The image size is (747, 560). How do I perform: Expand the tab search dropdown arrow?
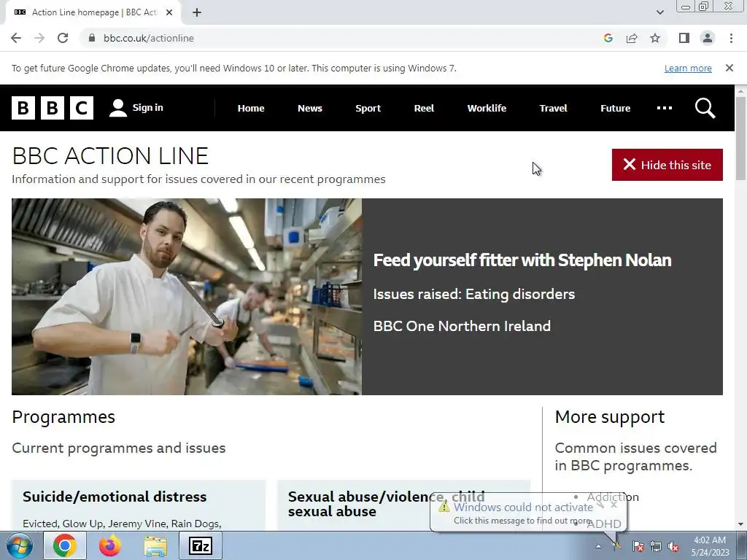pos(659,12)
